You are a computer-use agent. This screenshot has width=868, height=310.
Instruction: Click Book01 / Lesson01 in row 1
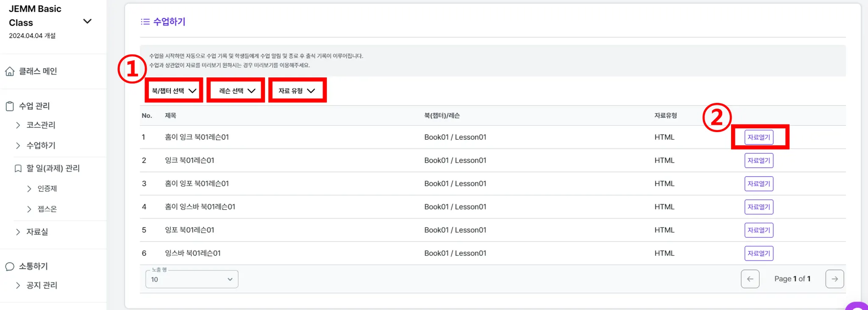click(456, 137)
